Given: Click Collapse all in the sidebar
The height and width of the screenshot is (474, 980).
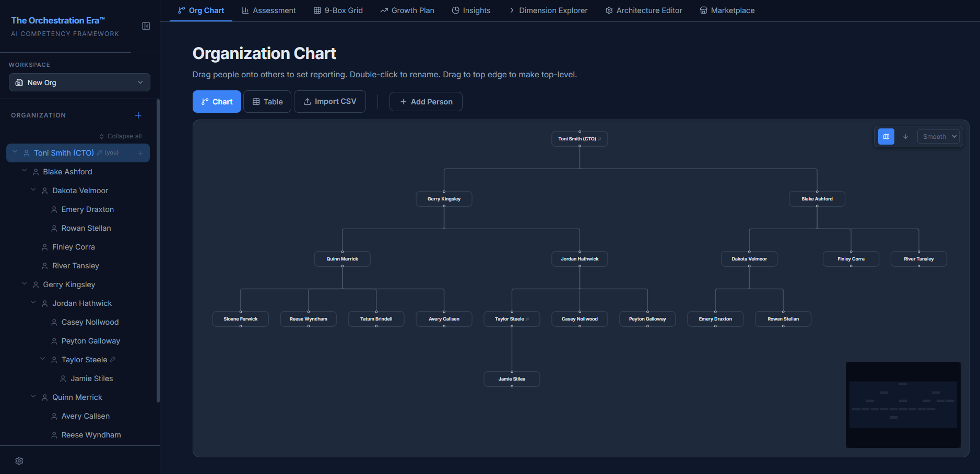Looking at the screenshot, I should coord(120,136).
